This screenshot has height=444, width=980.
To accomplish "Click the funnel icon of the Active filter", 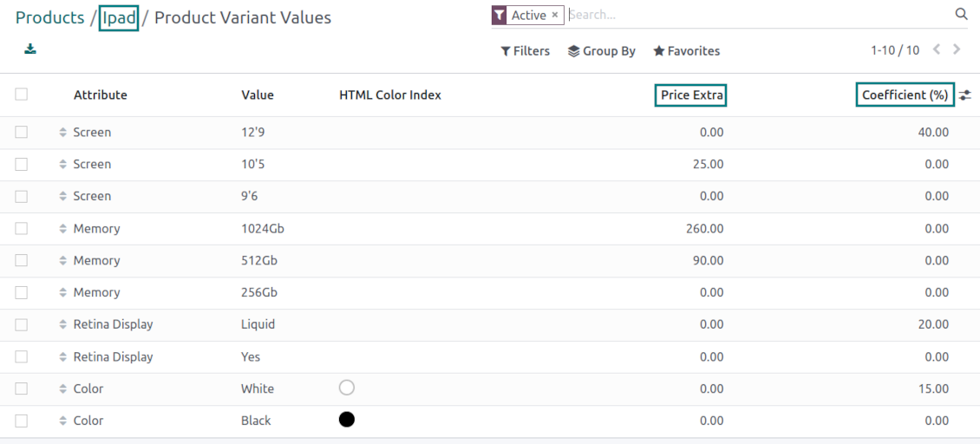I will click(499, 15).
